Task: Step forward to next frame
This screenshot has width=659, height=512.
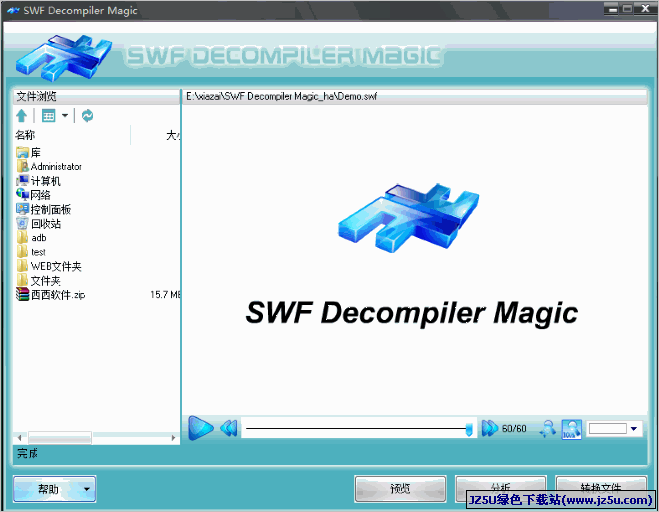Action: click(x=490, y=428)
